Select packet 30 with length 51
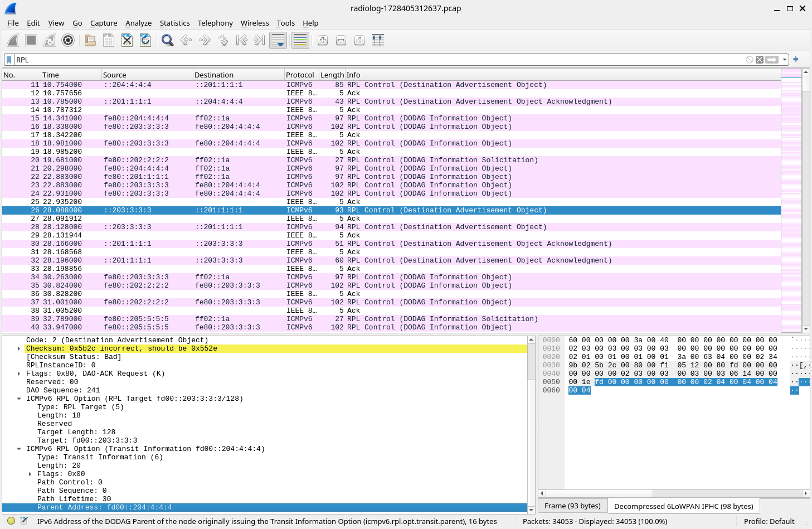 point(391,244)
